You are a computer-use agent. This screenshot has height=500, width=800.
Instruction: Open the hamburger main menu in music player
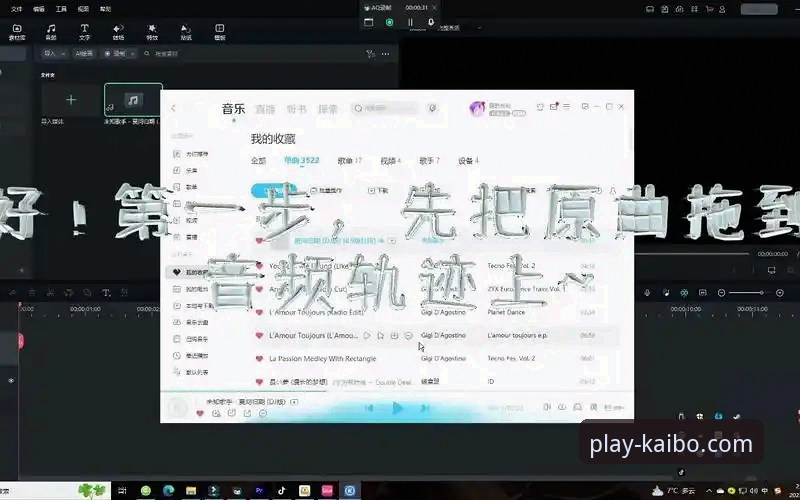(x=566, y=106)
